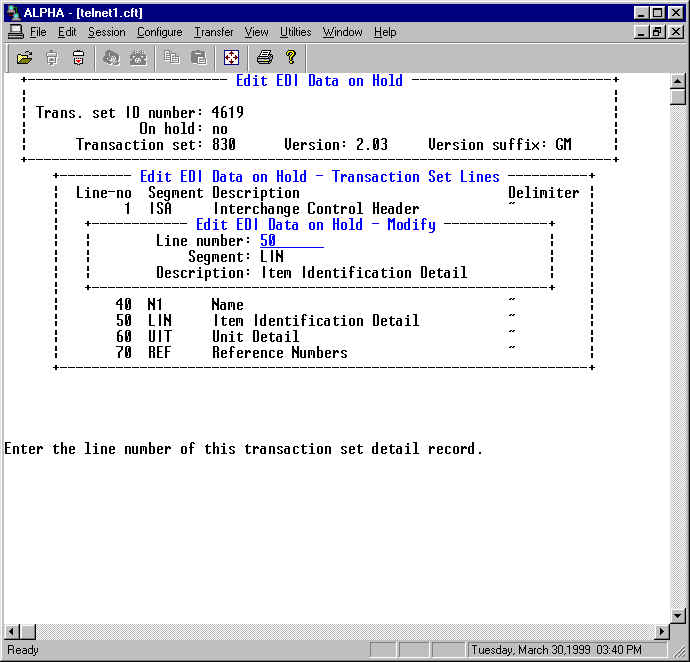Open the Transfer menu
This screenshot has height=662, width=690.
point(213,32)
